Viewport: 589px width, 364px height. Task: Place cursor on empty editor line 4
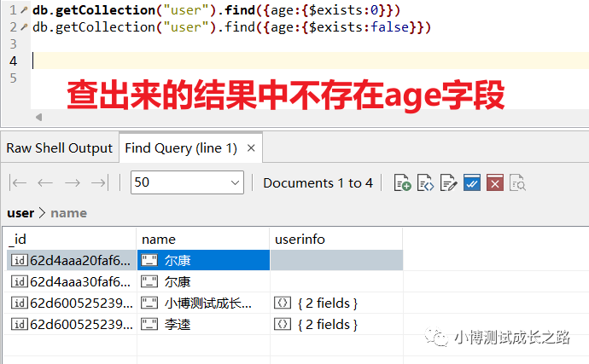click(310, 61)
